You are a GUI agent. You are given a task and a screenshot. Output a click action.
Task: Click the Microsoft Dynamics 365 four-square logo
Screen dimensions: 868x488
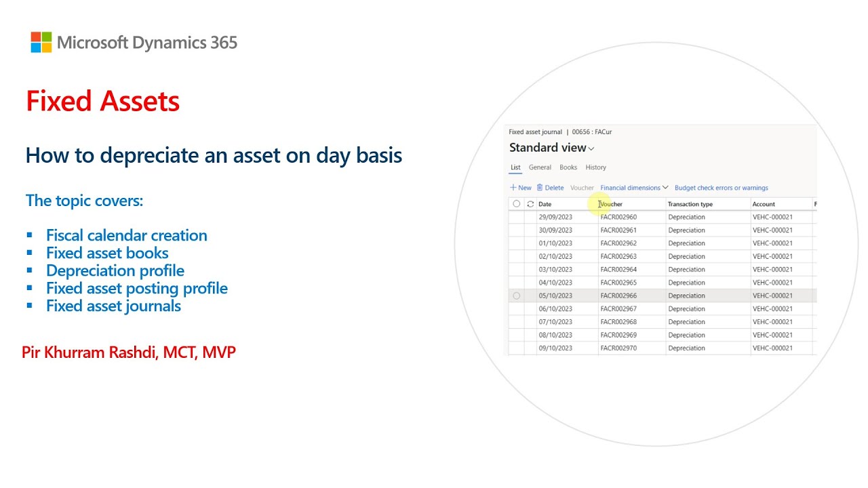coord(41,42)
